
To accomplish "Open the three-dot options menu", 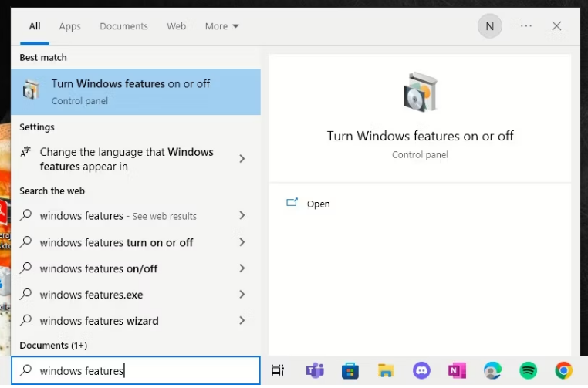I will (526, 26).
